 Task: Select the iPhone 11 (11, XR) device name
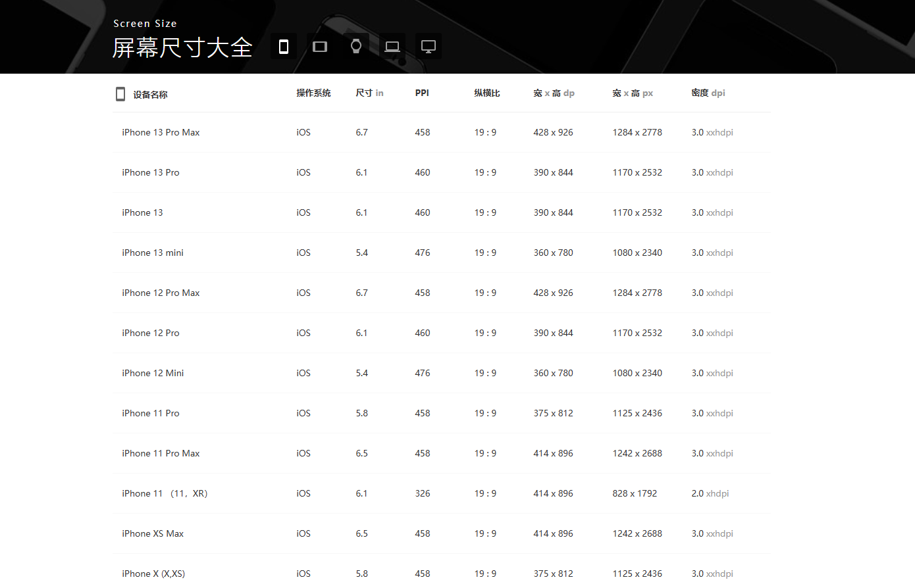pyautogui.click(x=165, y=493)
